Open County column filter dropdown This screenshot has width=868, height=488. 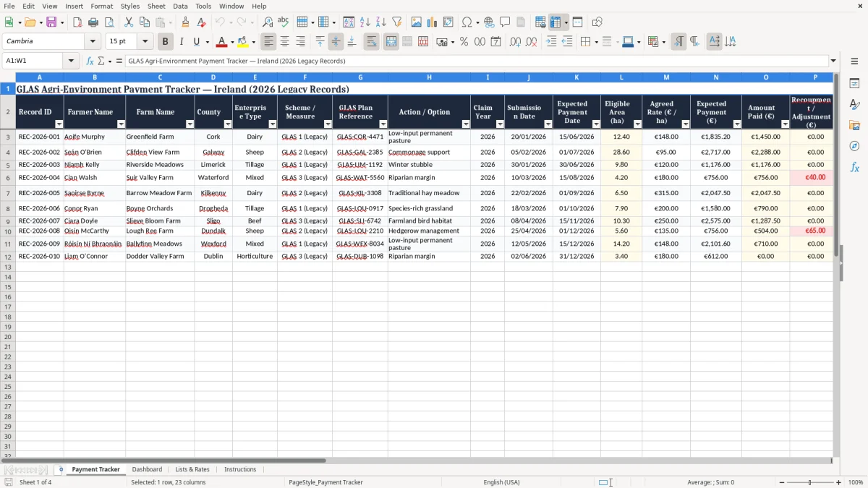click(228, 124)
